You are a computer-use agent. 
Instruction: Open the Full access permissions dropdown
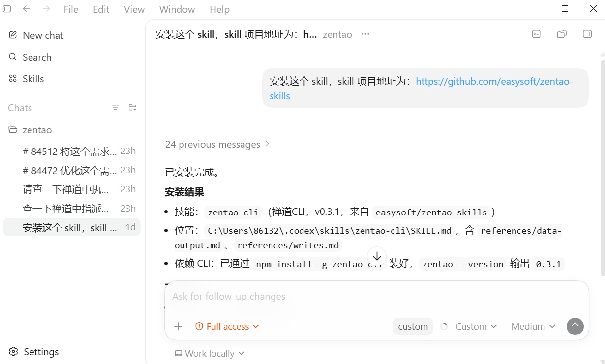227,326
